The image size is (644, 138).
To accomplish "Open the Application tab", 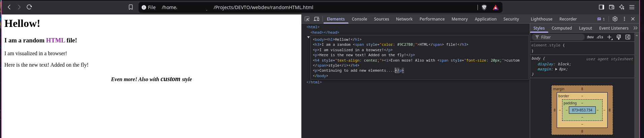I will 486,19.
